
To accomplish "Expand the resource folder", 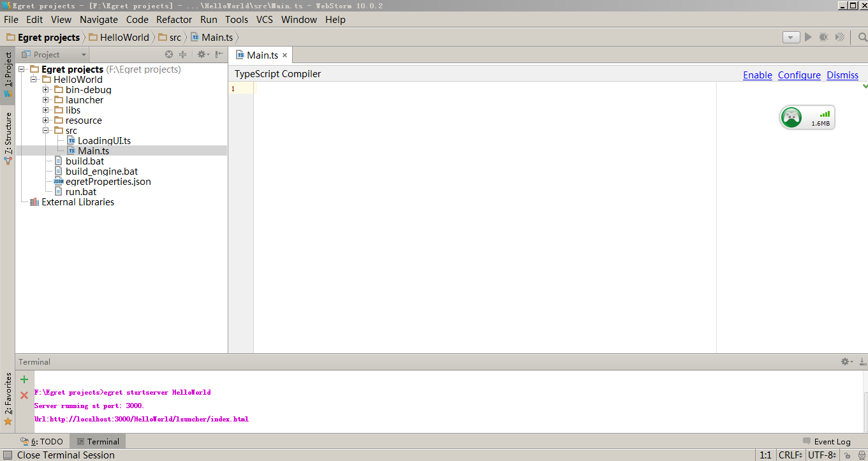I will click(46, 121).
